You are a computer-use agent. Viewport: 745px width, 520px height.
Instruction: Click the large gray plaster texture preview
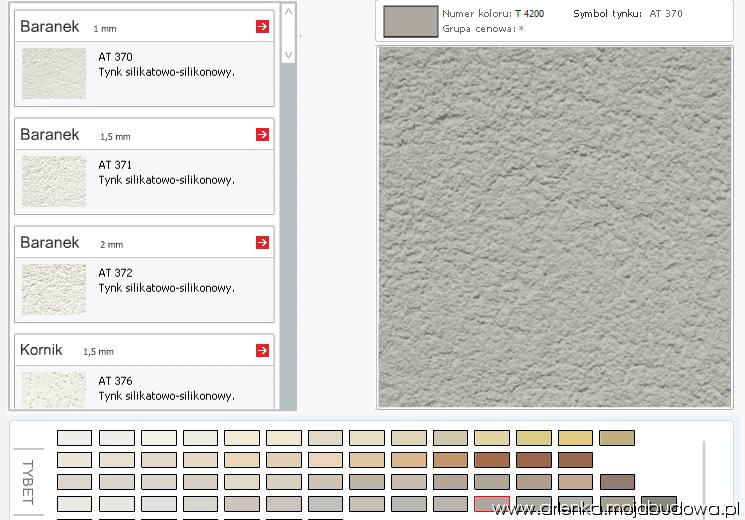554,227
